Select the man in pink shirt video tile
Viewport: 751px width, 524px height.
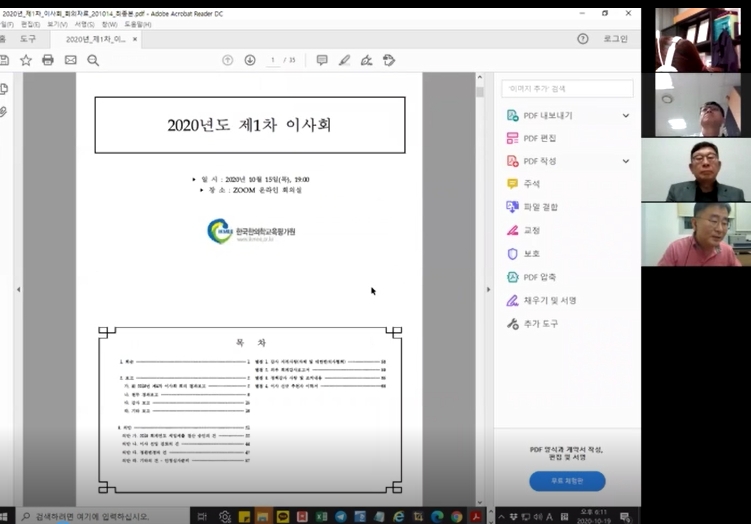[x=696, y=234]
